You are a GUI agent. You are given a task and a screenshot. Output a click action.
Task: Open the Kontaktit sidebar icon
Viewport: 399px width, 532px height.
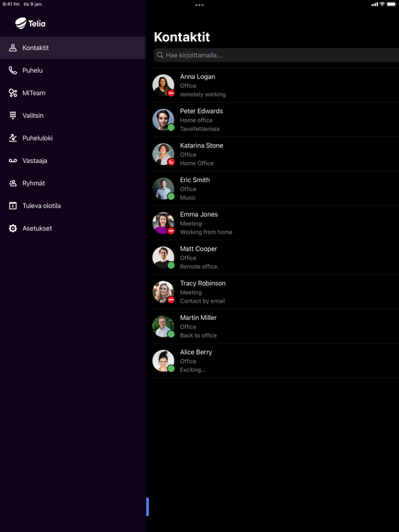point(12,48)
